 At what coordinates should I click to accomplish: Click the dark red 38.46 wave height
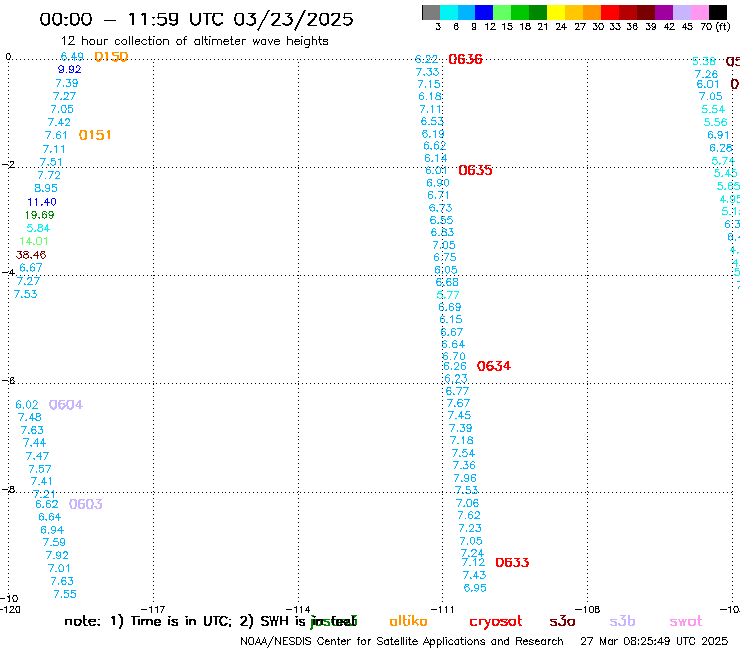point(31,255)
